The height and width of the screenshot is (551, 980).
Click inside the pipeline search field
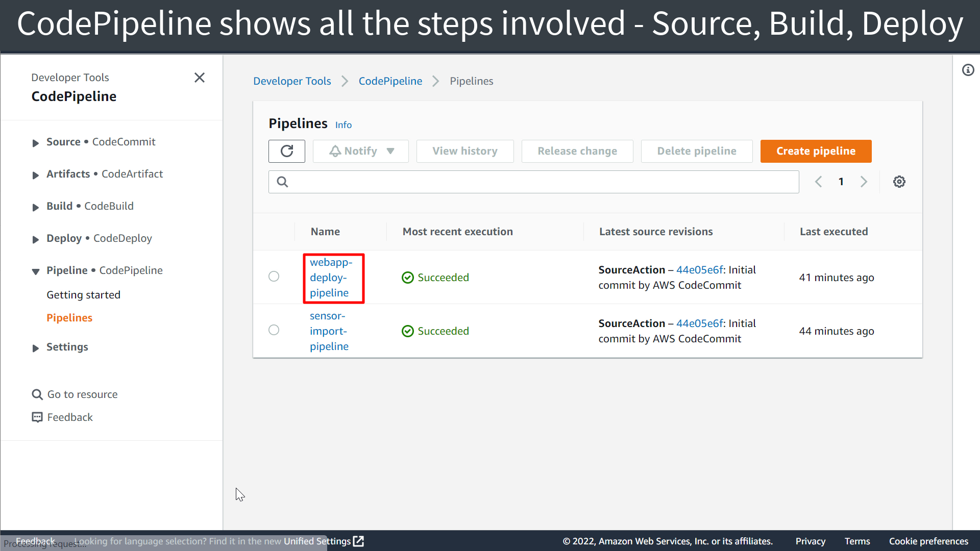click(x=510, y=182)
